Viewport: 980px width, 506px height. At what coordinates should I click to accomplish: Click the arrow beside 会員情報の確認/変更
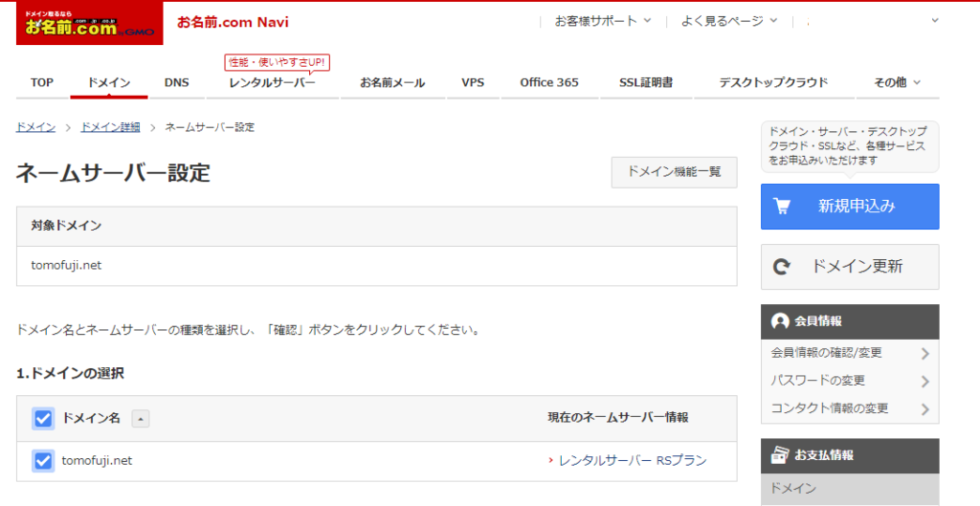click(x=924, y=353)
